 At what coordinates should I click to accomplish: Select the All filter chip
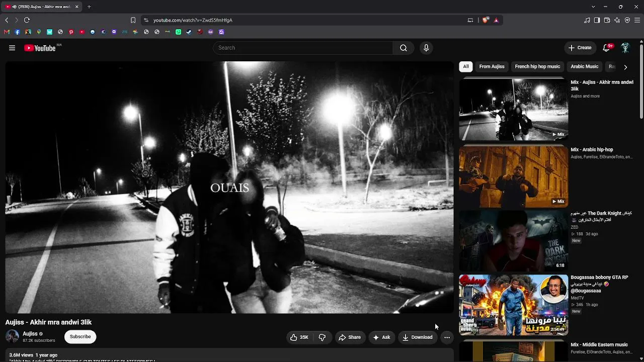466,66
